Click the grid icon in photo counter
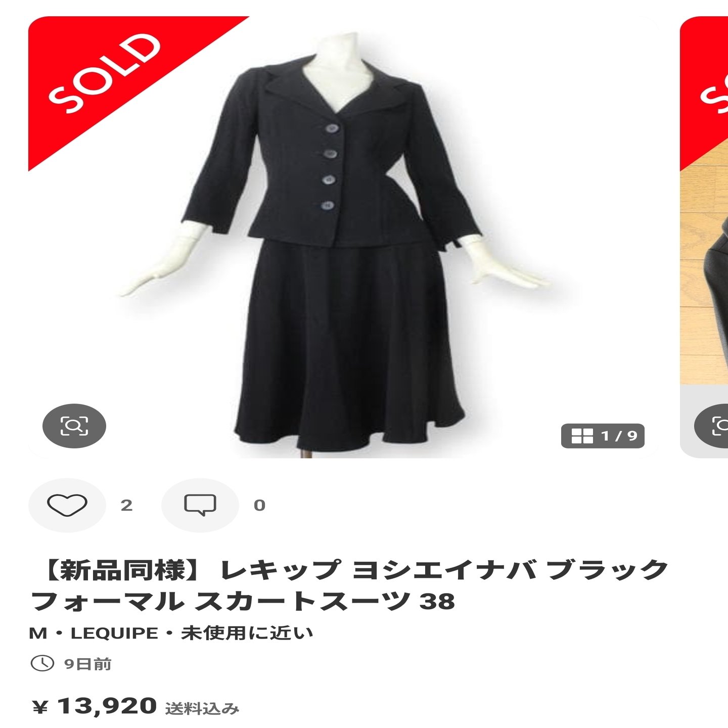Image resolution: width=728 pixels, height=728 pixels. pos(582,436)
